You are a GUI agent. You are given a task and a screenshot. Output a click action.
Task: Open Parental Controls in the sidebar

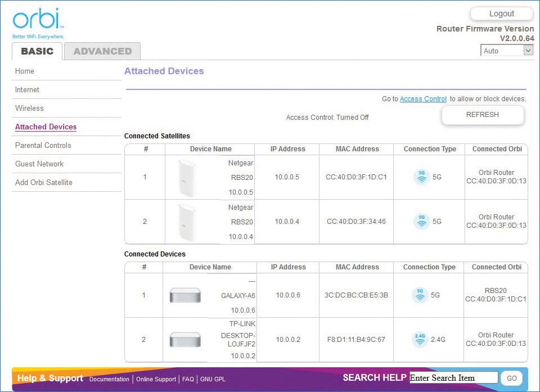point(43,145)
